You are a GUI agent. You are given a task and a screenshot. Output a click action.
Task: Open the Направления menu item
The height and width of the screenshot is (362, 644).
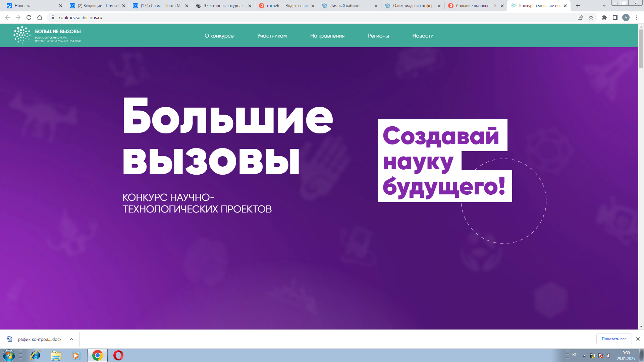point(327,36)
